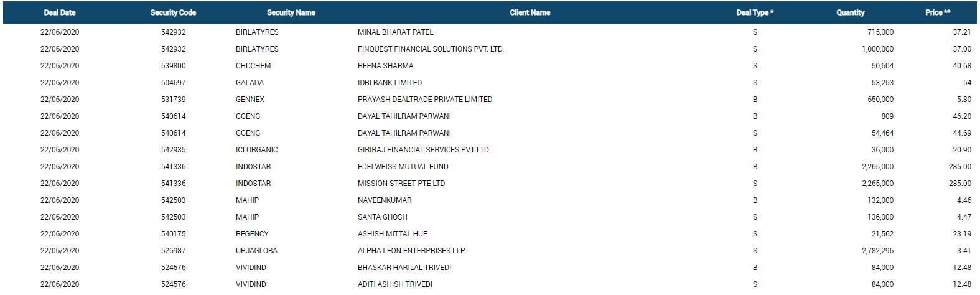The height and width of the screenshot is (295, 980).
Task: Open security code 504697
Action: pos(173,83)
